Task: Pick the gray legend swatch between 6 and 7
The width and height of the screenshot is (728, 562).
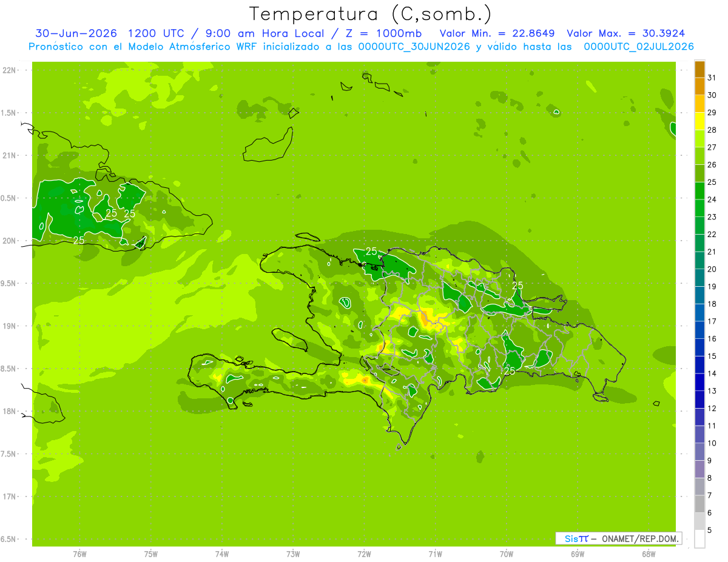Action: pos(699,504)
